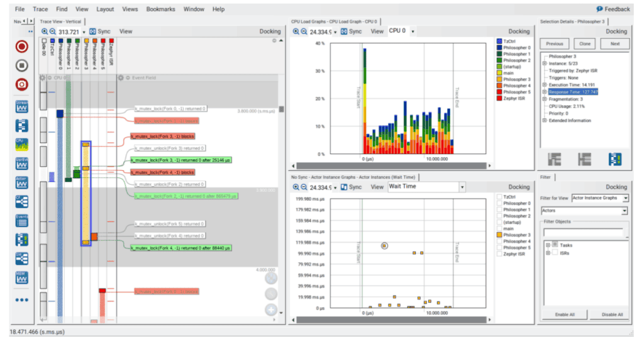
Task: Click the Disable All button
Action: (x=612, y=315)
